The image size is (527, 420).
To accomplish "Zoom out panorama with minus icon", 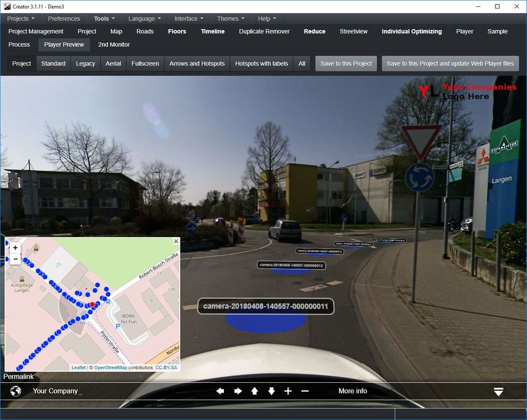I will (x=305, y=391).
